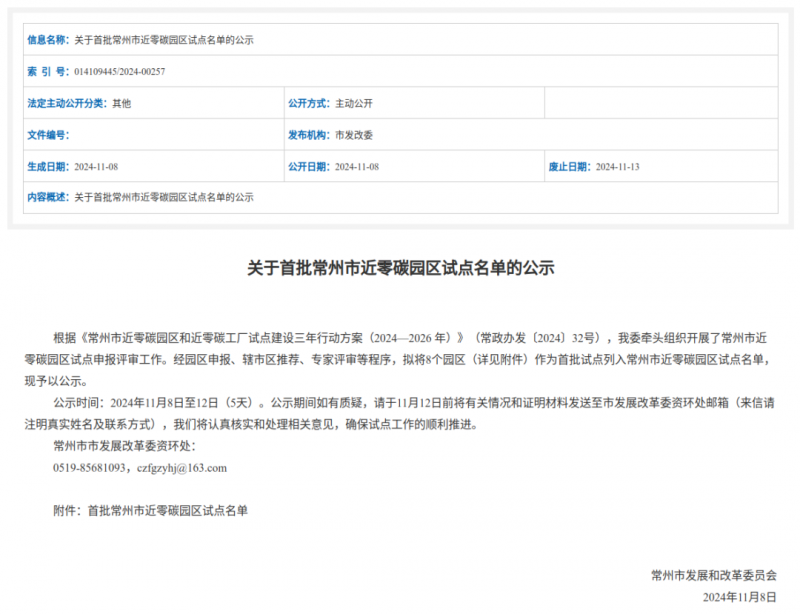The image size is (800, 614).
Task: Click the 生成日期 value 2024-11-08
Action: [x=96, y=167]
